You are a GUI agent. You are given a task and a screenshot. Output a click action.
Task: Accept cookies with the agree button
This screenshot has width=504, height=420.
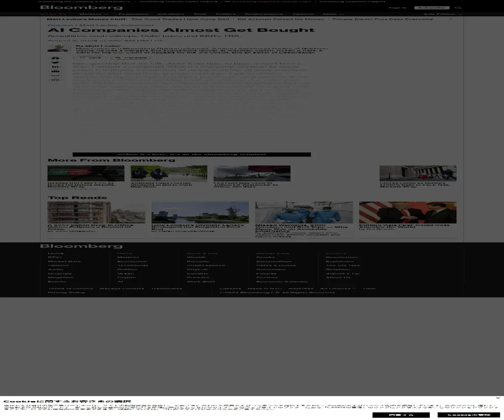tap(401, 415)
